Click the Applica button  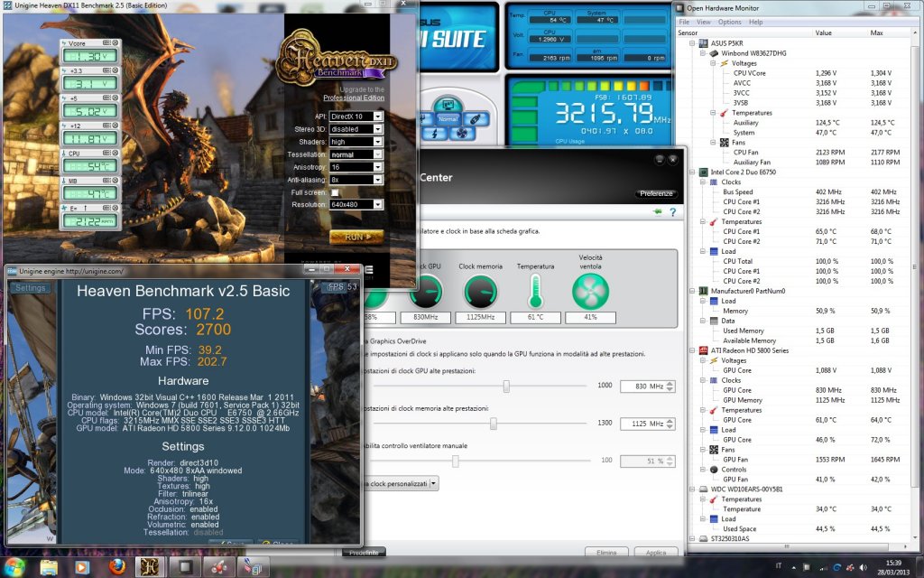pyautogui.click(x=655, y=553)
